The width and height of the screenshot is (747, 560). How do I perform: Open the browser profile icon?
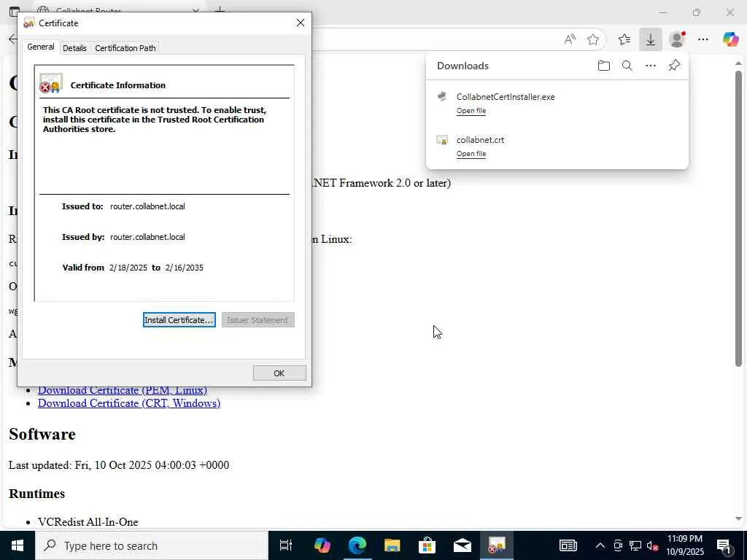677,39
